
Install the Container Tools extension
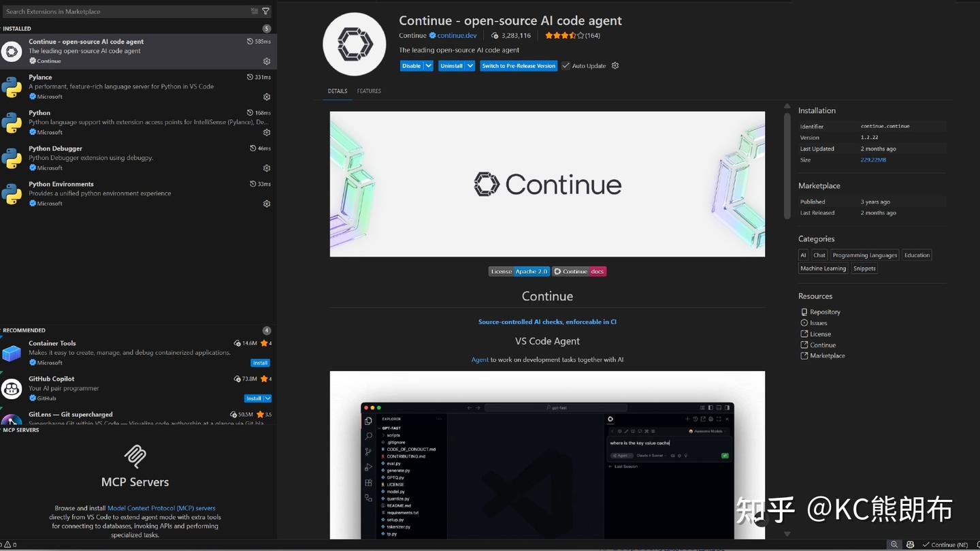261,363
